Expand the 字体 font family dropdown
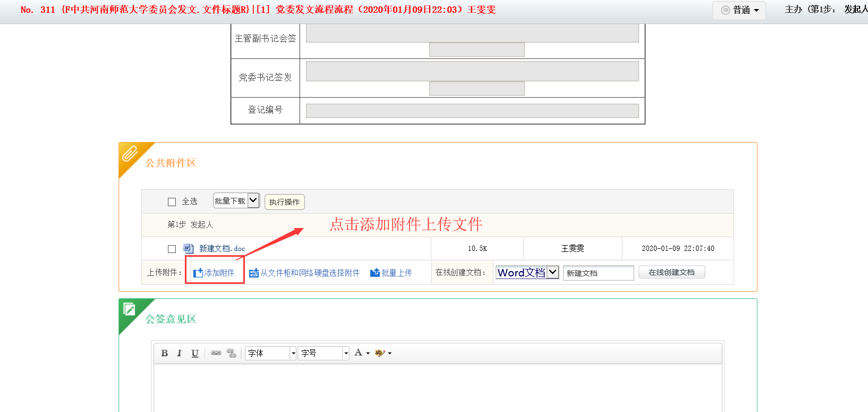 point(293,353)
